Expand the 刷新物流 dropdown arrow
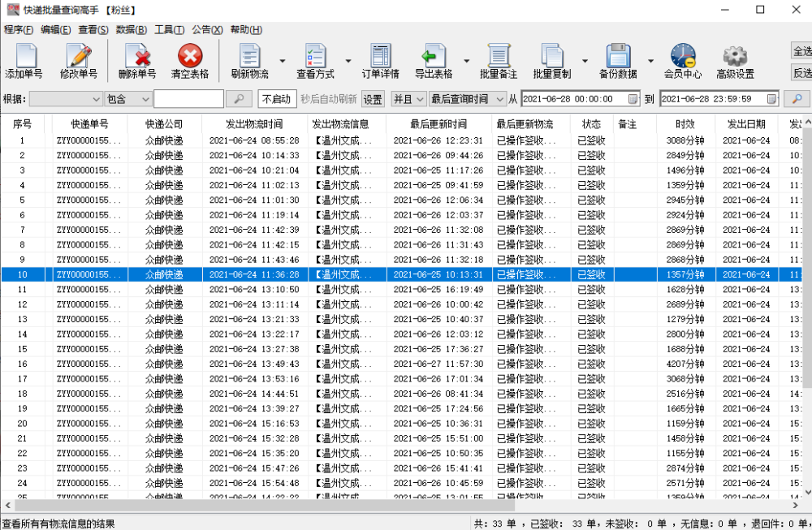 point(283,61)
